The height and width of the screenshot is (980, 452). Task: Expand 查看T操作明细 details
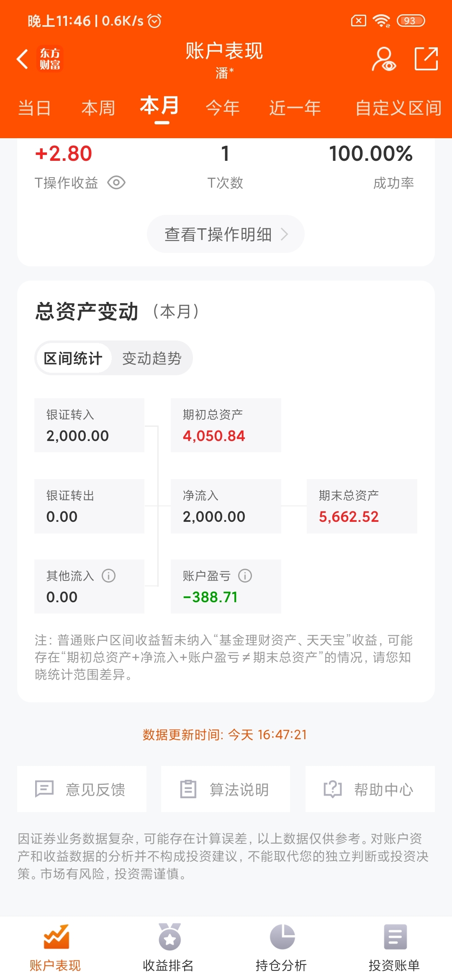point(226,234)
